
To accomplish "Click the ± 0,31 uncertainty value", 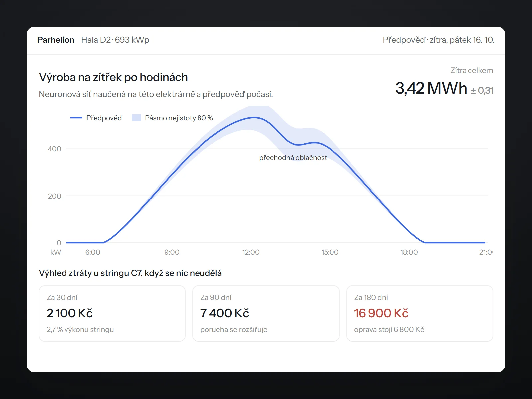I will click(x=482, y=90).
